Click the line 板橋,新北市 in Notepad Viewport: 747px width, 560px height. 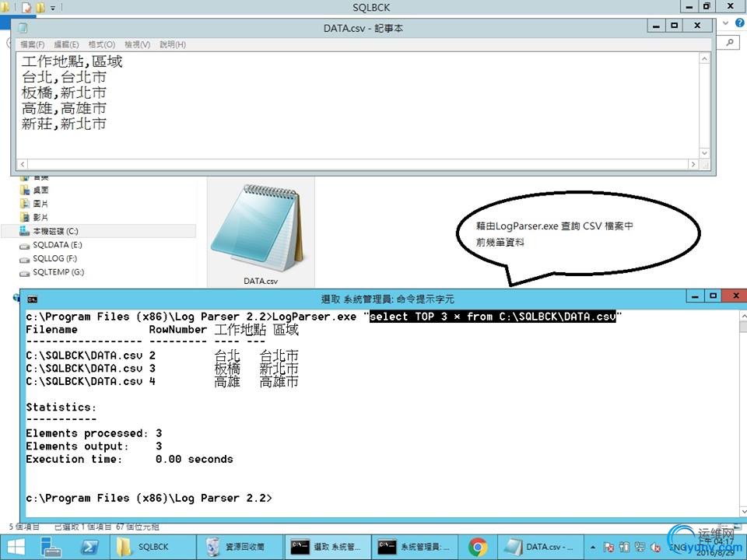tap(64, 93)
